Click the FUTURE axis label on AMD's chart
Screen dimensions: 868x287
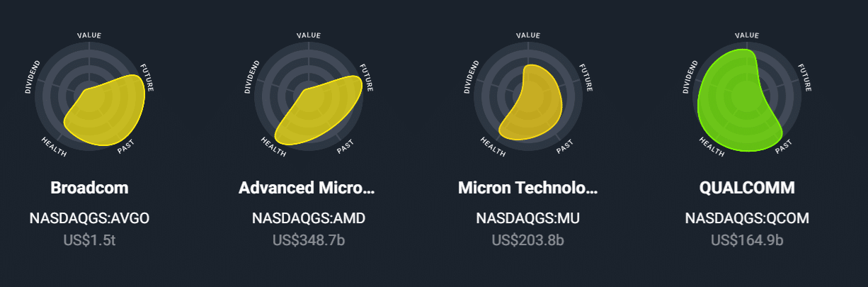pyautogui.click(x=367, y=78)
